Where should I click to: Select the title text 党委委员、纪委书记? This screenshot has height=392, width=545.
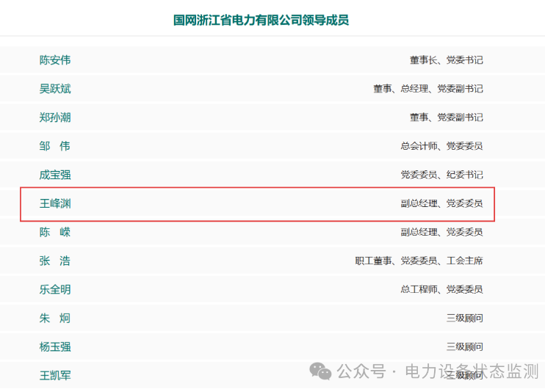click(x=441, y=175)
